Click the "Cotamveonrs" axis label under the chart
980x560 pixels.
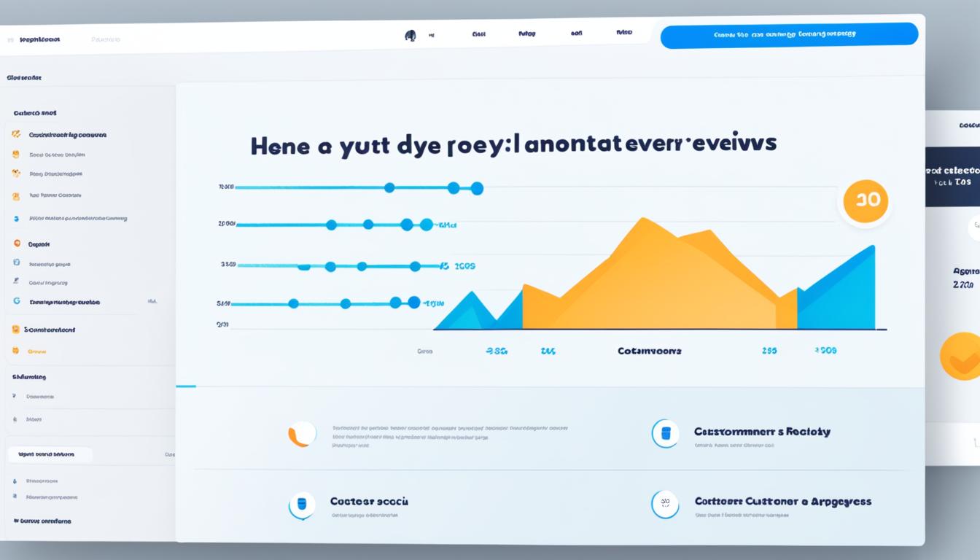pyautogui.click(x=650, y=351)
